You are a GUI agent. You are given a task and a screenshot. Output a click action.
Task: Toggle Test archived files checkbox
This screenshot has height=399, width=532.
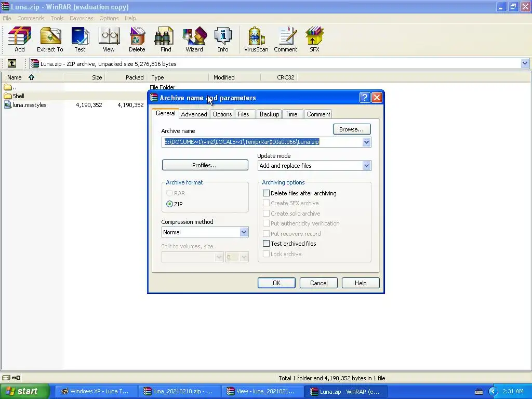(267, 244)
